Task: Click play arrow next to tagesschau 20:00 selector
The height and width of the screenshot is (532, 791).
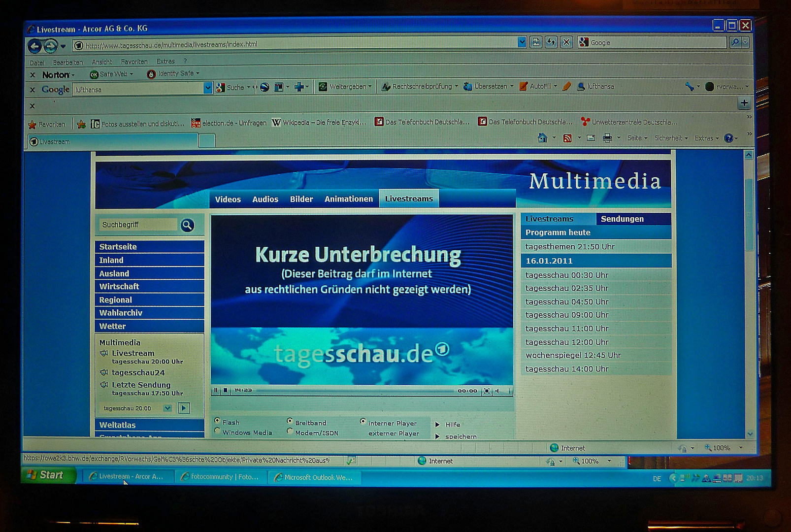Action: [x=184, y=408]
